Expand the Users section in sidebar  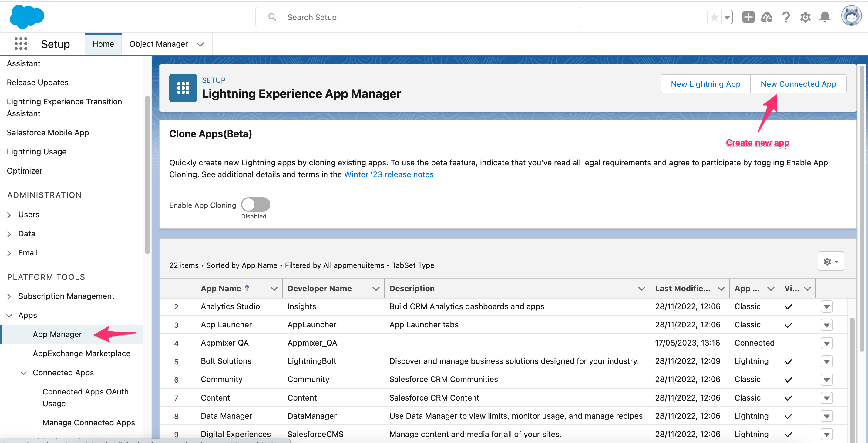pos(9,215)
